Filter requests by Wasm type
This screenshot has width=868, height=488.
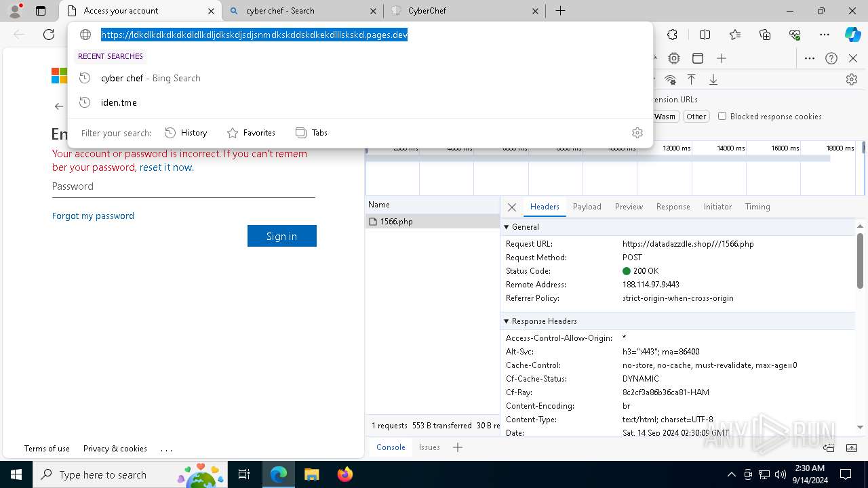tap(665, 117)
